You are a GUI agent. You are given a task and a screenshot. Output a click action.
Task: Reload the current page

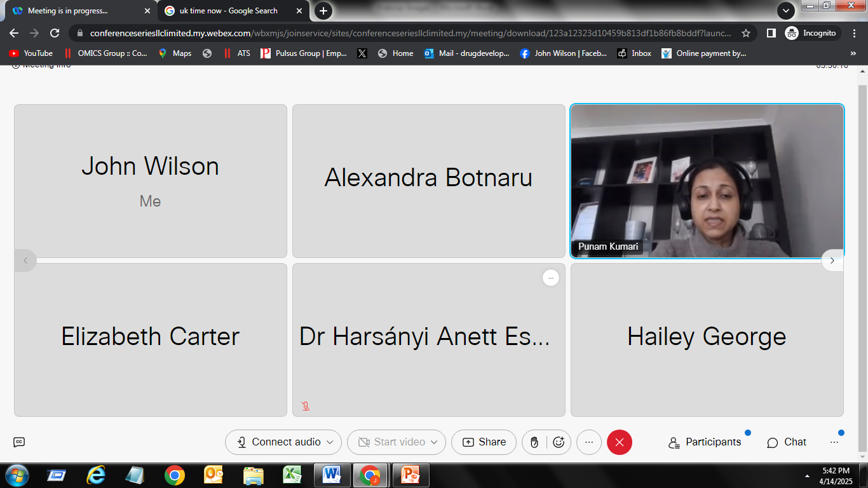[x=55, y=33]
